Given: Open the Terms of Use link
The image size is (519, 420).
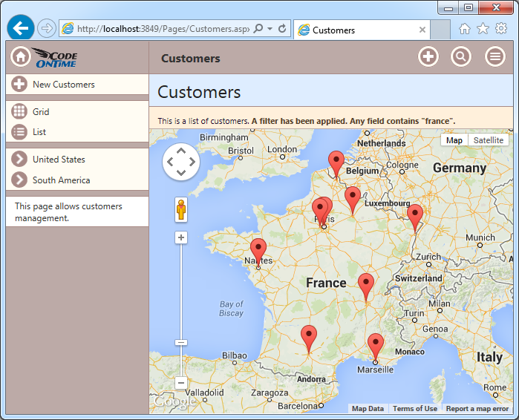Looking at the screenshot, I should tap(414, 409).
